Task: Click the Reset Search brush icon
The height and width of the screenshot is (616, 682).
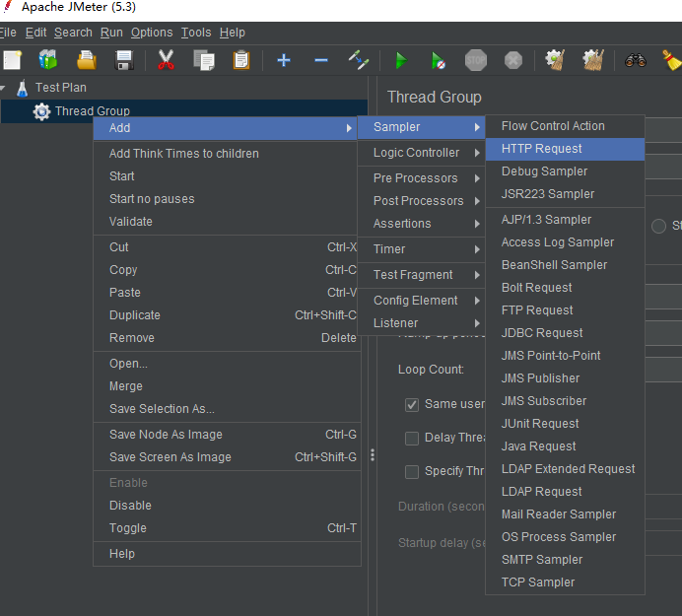Action: (671, 60)
